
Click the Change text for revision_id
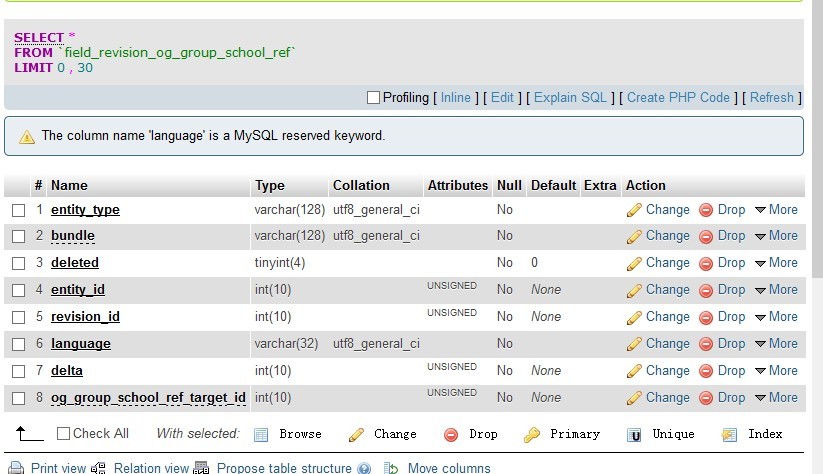tap(668, 317)
